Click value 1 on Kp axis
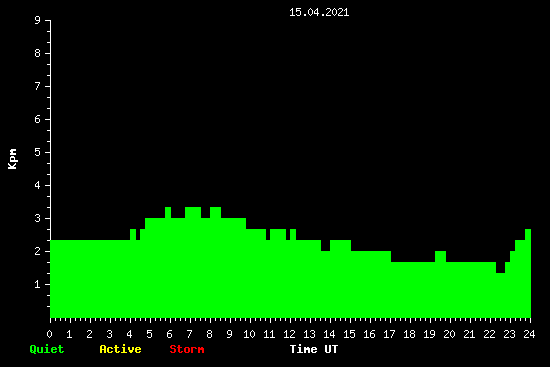 pyautogui.click(x=38, y=284)
